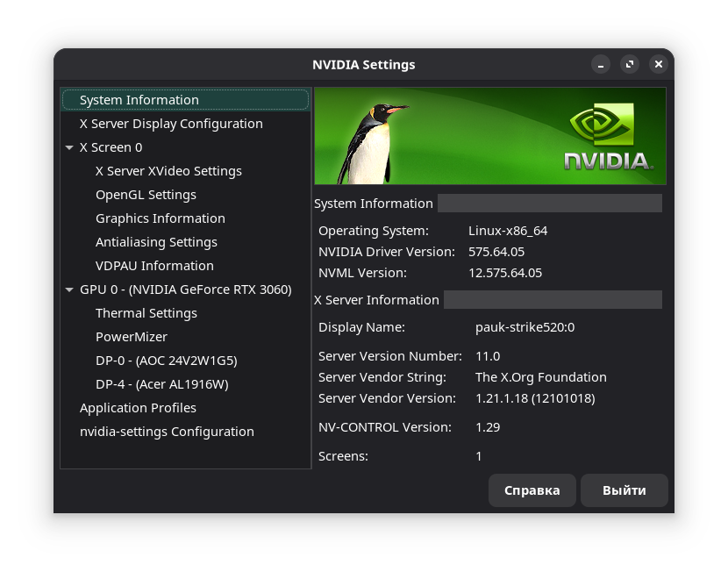Click the driver version value 575.64.05
This screenshot has height=572, width=728.
click(x=496, y=252)
